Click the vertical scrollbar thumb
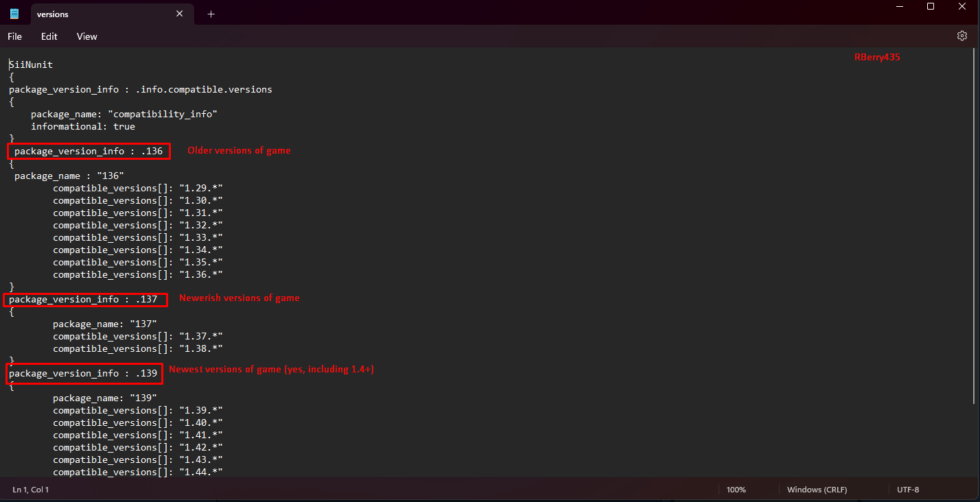The height and width of the screenshot is (502, 980). click(x=976, y=226)
